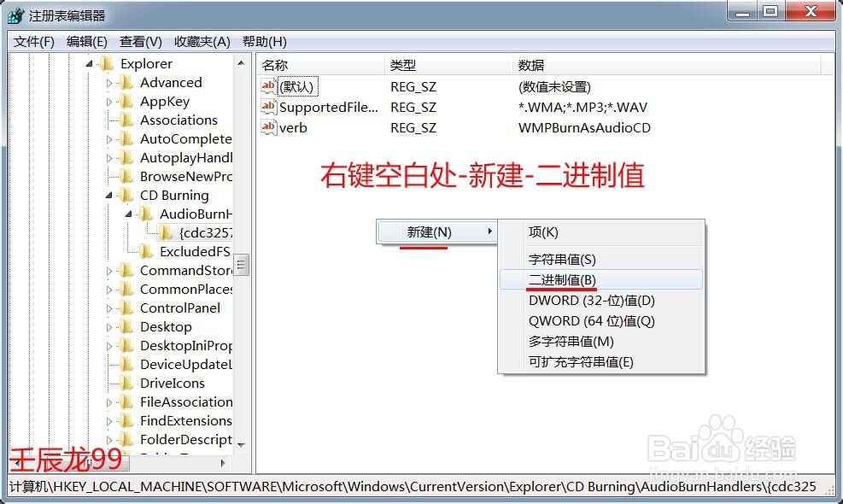Click the ExcludedFS folder icon

[146, 252]
